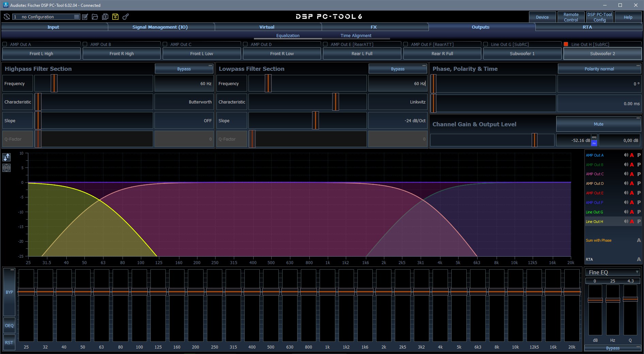
Task: Click the yellow save configuration icon
Action: pos(115,17)
